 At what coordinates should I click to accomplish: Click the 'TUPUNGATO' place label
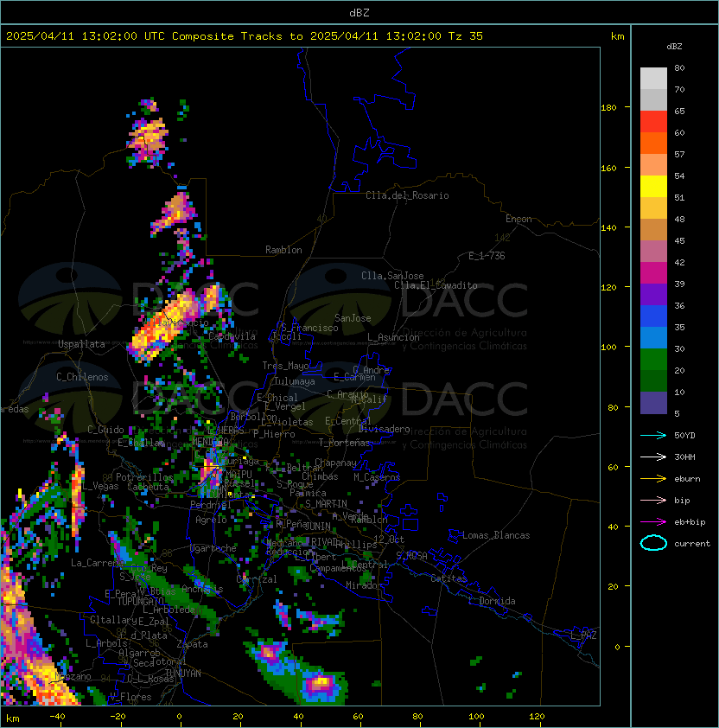pos(141,602)
